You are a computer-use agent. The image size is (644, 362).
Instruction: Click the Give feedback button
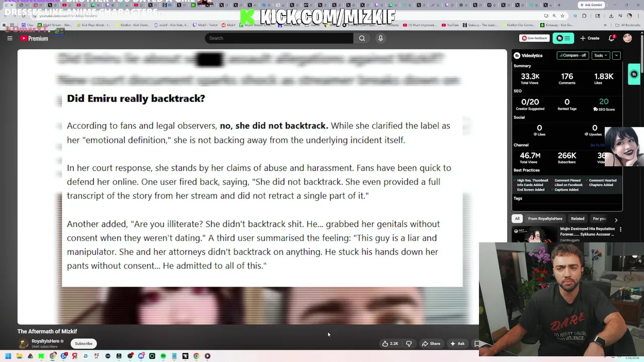pyautogui.click(x=534, y=38)
